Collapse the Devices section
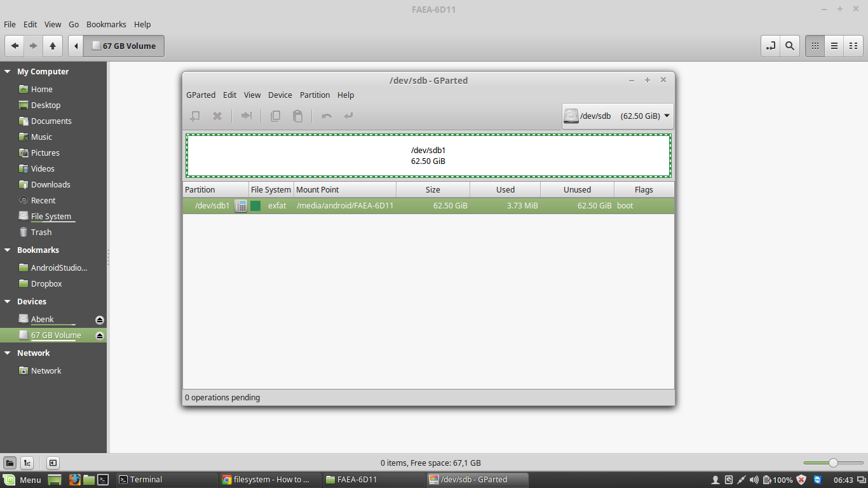Image resolution: width=868 pixels, height=488 pixels. 8,302
